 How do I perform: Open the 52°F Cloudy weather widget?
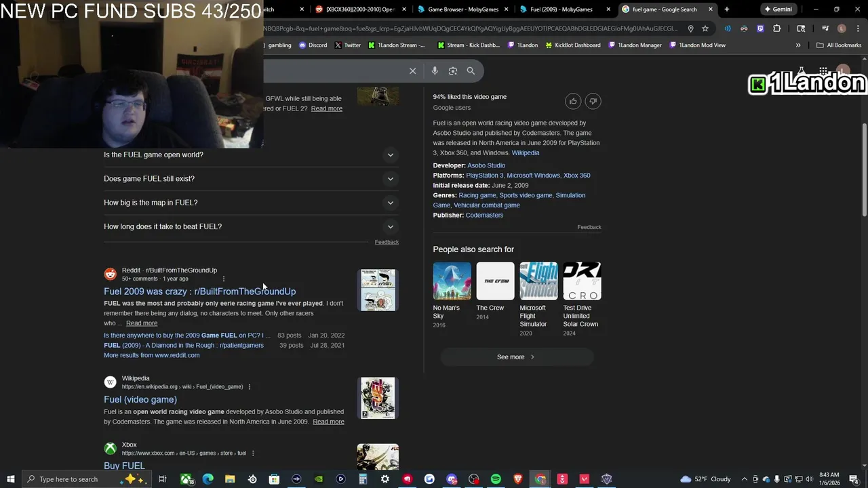click(705, 479)
